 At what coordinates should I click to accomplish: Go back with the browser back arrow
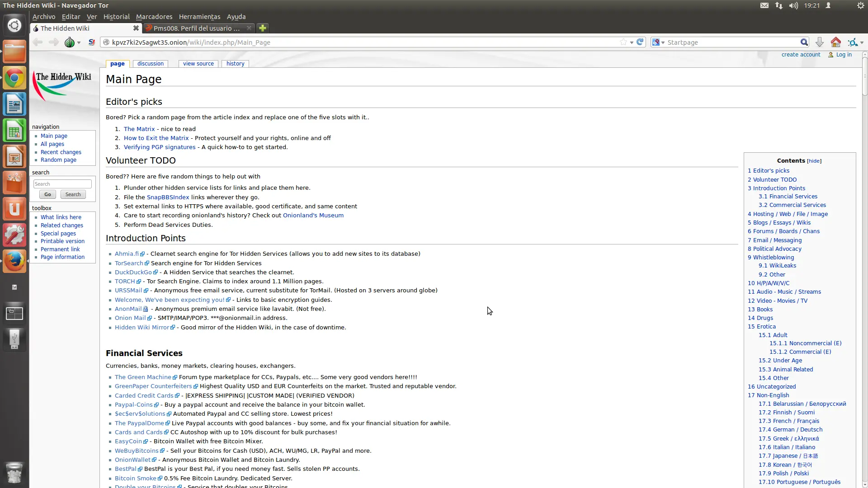coord(38,42)
